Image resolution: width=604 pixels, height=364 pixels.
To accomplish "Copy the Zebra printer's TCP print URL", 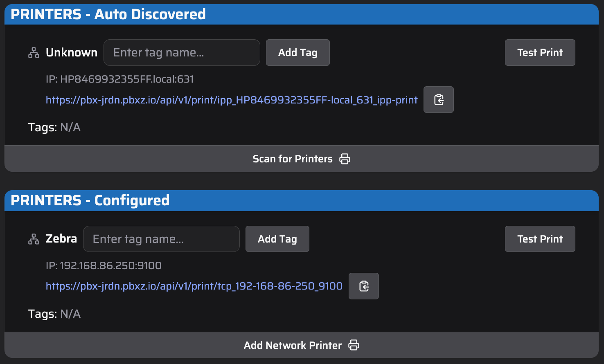I will point(363,286).
